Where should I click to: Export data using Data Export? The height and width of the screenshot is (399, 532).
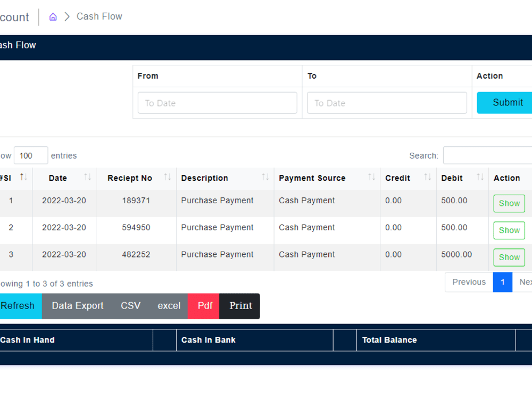(x=77, y=306)
